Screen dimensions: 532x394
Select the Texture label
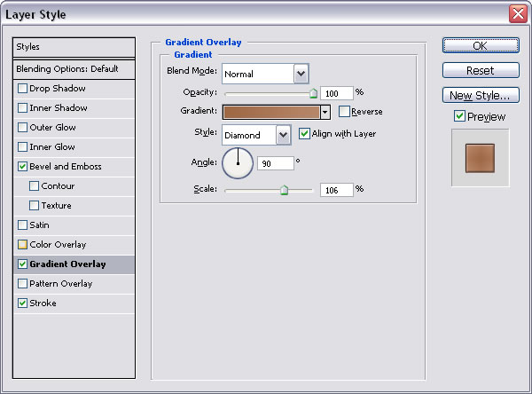[57, 206]
